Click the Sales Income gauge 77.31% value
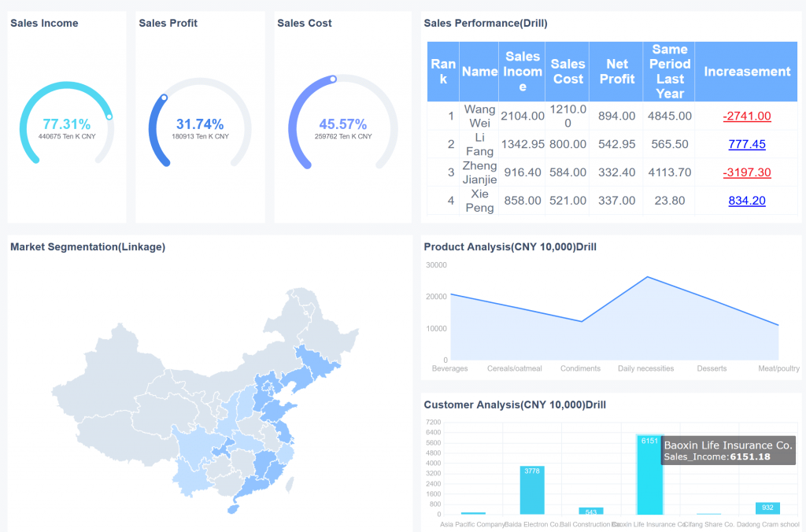Image resolution: width=806 pixels, height=532 pixels. (x=66, y=124)
